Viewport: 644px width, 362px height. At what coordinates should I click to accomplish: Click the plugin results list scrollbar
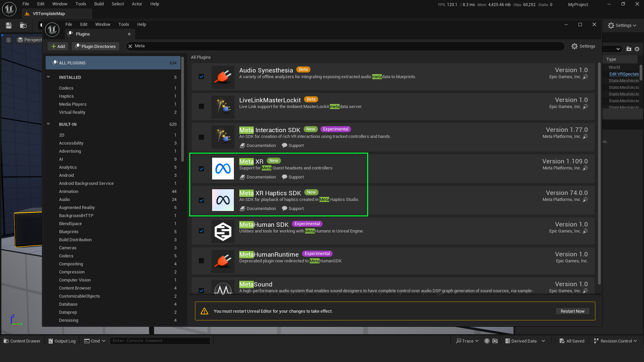pos(599,173)
